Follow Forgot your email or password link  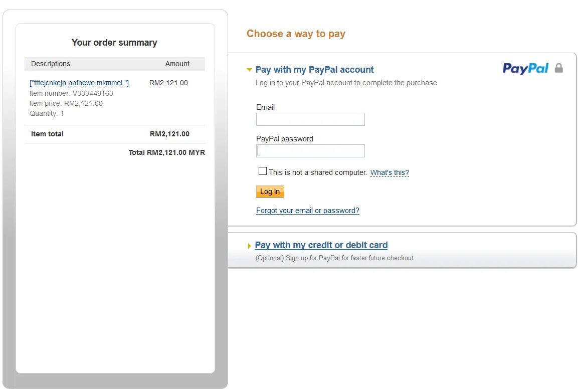coord(308,211)
